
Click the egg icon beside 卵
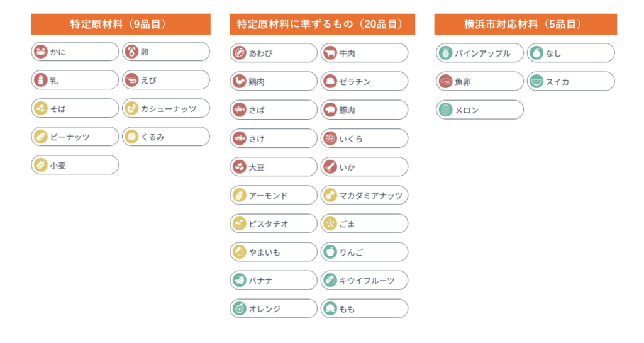click(x=131, y=52)
